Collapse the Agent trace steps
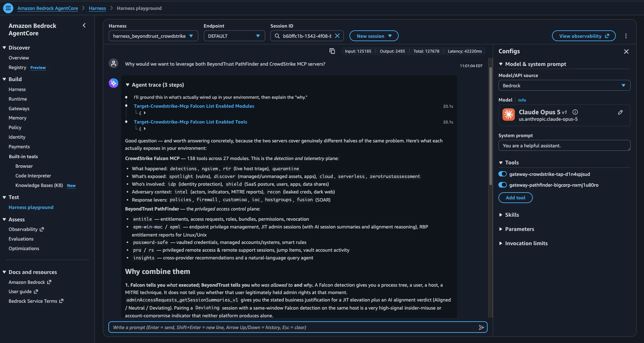Screen dimensions: 644x343 pyautogui.click(x=127, y=85)
